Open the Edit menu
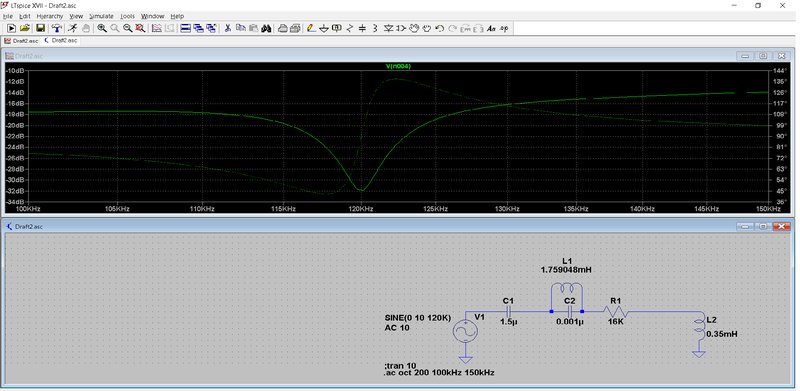 (x=25, y=16)
